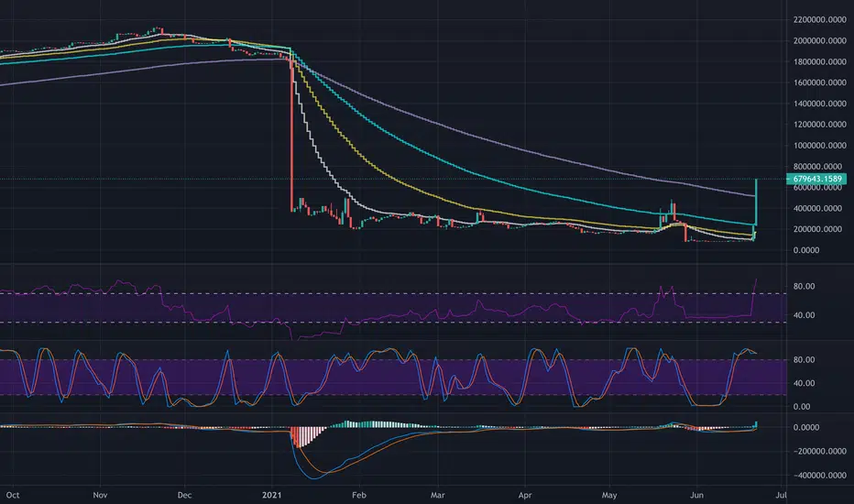Click the RSI pane 80.00 scale label
The width and height of the screenshot is (854, 504).
(x=804, y=286)
